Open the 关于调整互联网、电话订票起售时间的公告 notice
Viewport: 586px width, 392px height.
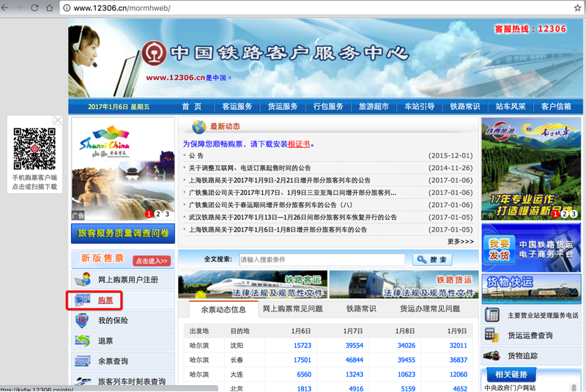click(250, 168)
